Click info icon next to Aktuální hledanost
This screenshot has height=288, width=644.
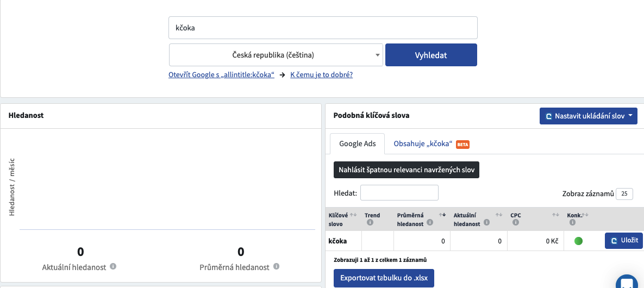click(x=113, y=267)
